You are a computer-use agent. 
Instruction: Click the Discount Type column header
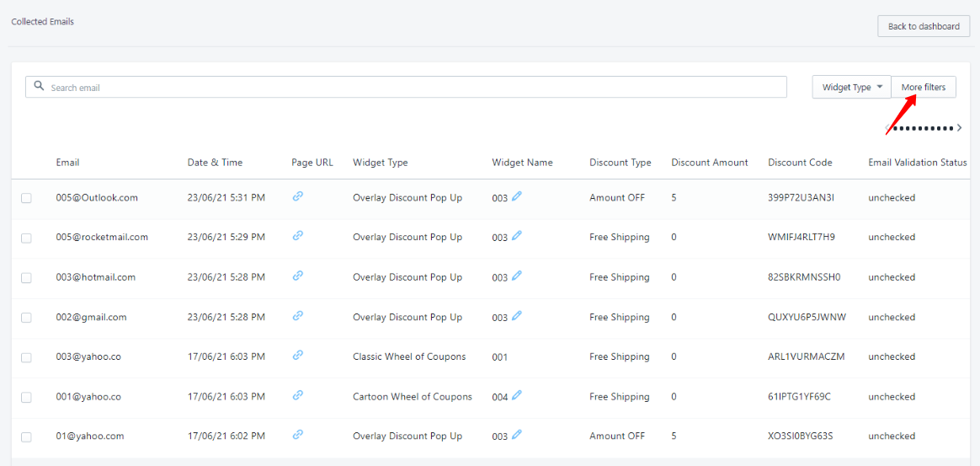tap(620, 163)
